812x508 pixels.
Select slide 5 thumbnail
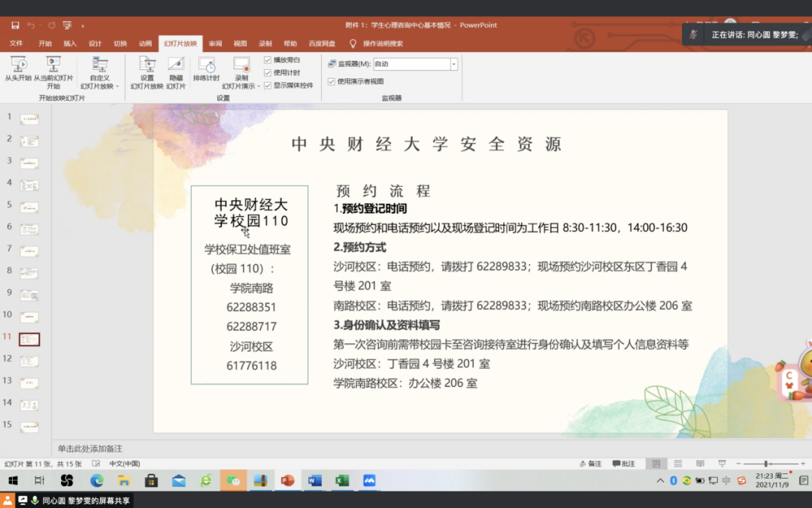pos(29,208)
